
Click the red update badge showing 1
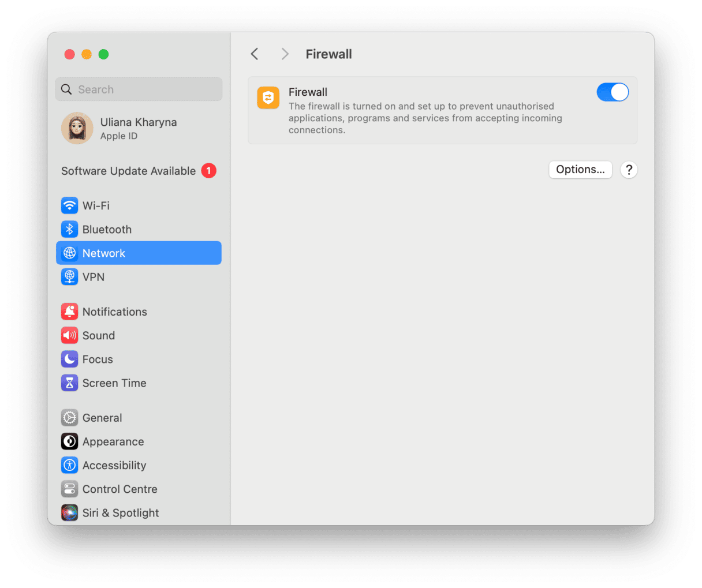[208, 171]
